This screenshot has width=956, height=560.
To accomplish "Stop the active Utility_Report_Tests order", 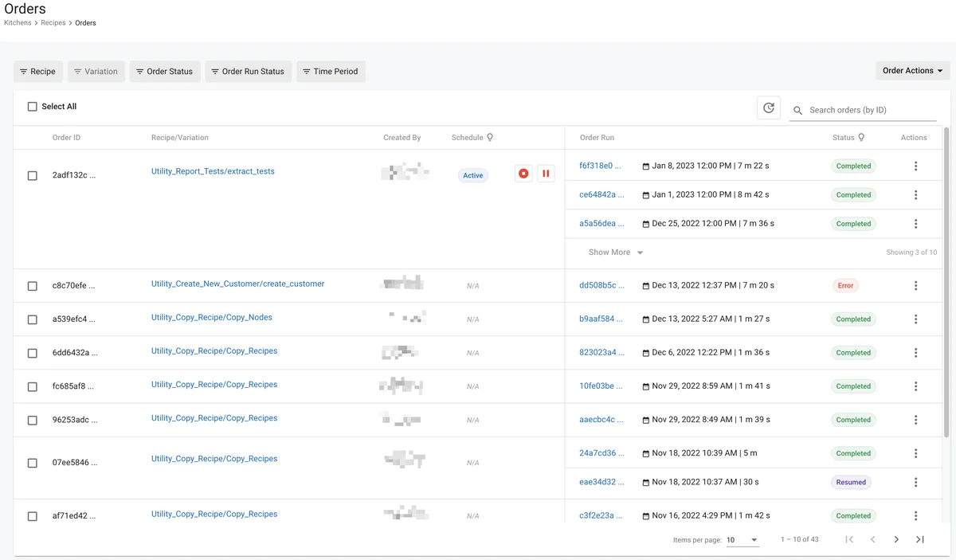I will pyautogui.click(x=523, y=173).
